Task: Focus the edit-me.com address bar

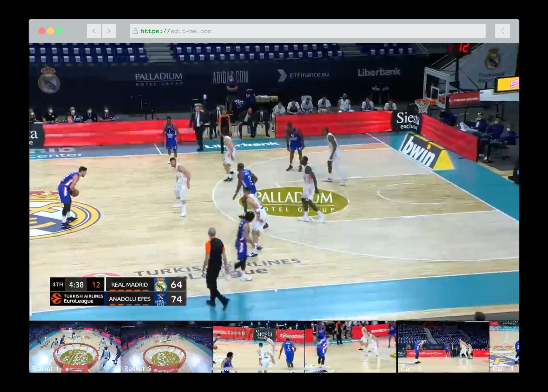Action: tap(308, 31)
